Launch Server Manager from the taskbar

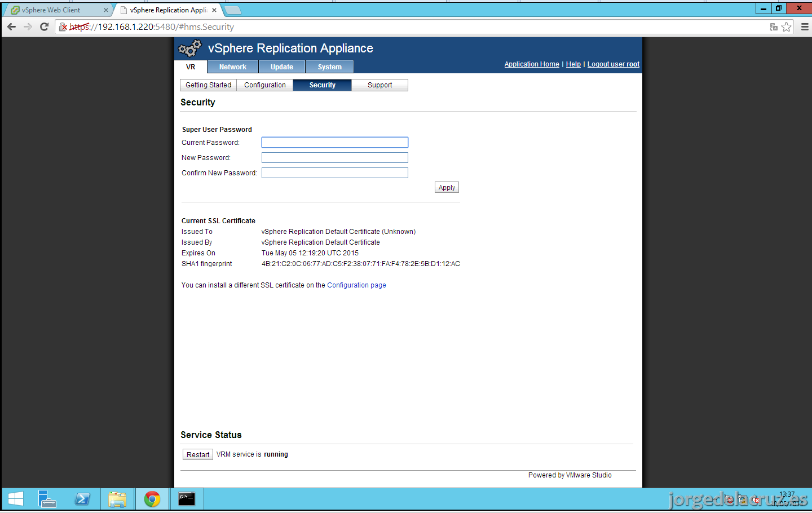(47, 499)
